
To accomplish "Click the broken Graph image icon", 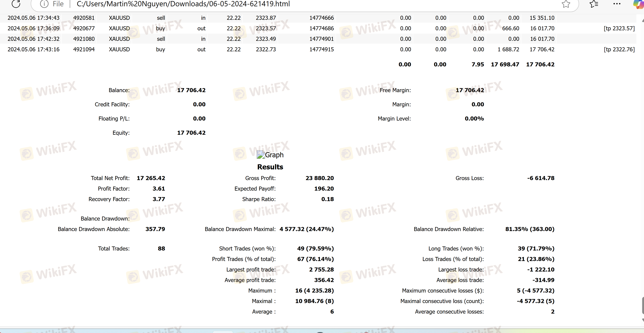I will tap(261, 155).
